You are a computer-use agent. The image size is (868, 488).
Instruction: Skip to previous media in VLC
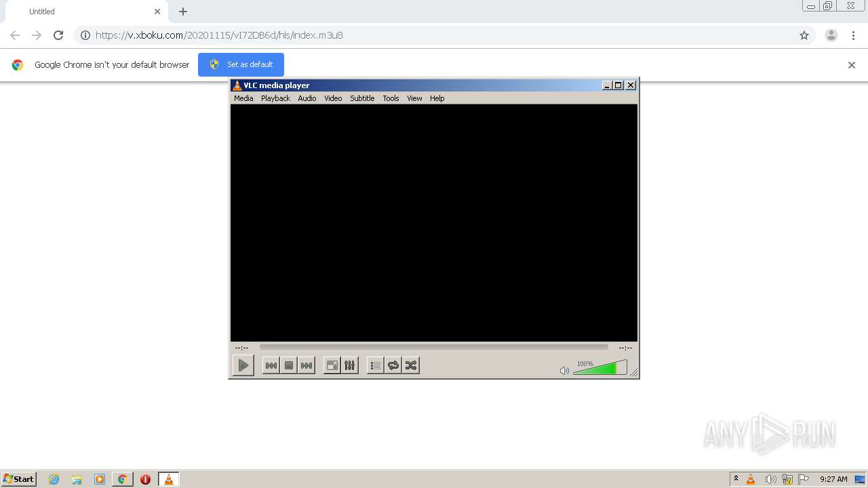271,365
